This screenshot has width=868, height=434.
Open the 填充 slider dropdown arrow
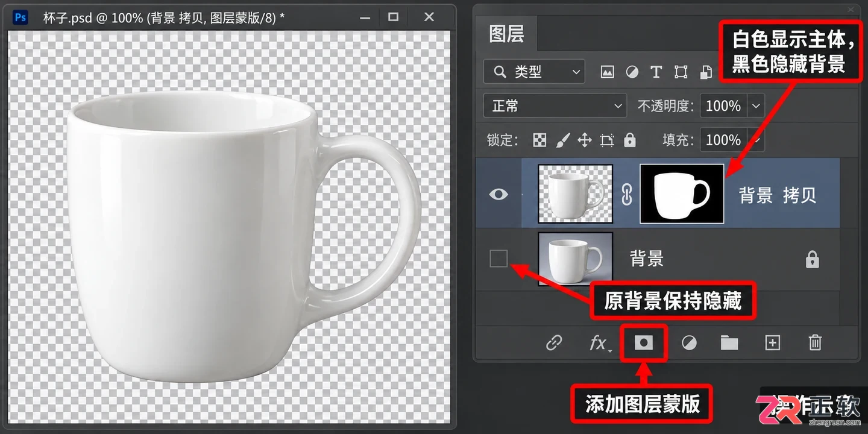756,140
